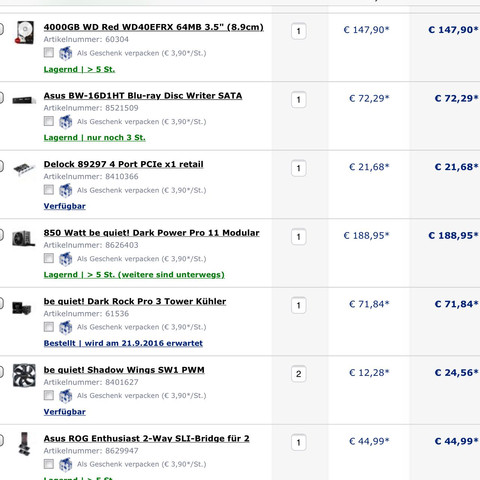Viewport: 480px width, 480px height.
Task: Click gift box icon for Dark Rock Pro 3
Action: click(x=65, y=327)
